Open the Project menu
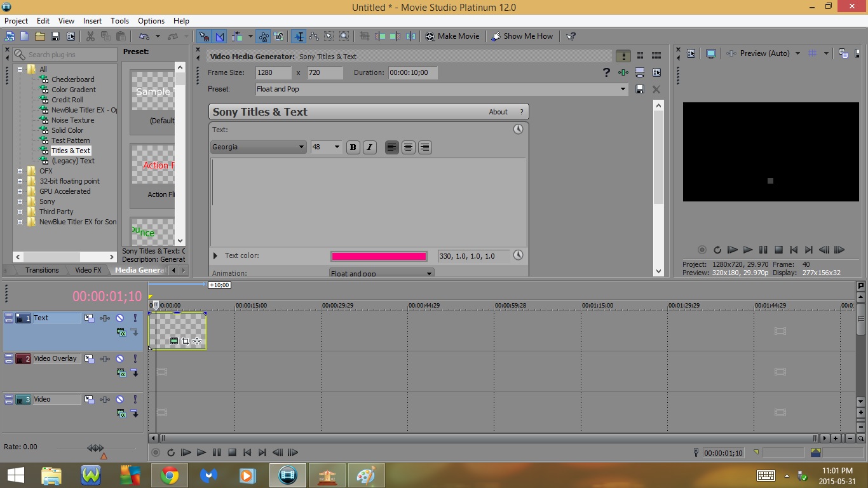Image resolution: width=868 pixels, height=488 pixels. point(17,21)
